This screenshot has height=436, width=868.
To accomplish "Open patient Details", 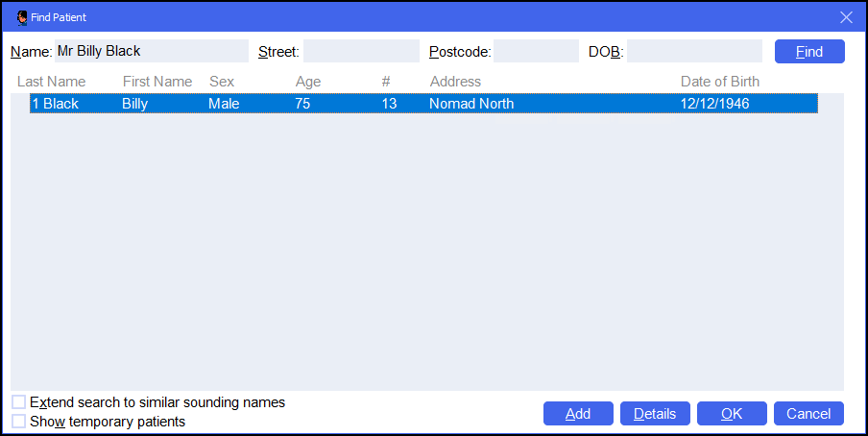I will (655, 414).
